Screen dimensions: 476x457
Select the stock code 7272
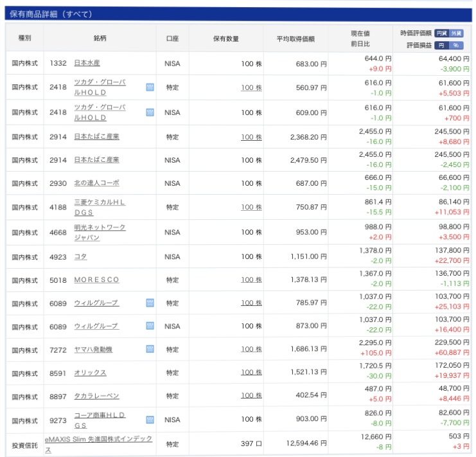58,350
